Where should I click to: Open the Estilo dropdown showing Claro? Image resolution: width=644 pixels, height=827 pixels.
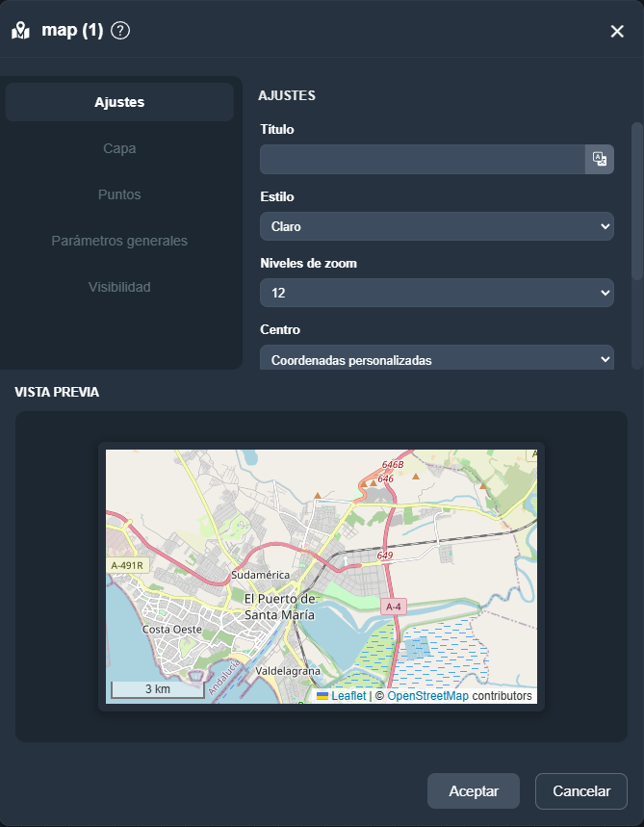(x=436, y=227)
